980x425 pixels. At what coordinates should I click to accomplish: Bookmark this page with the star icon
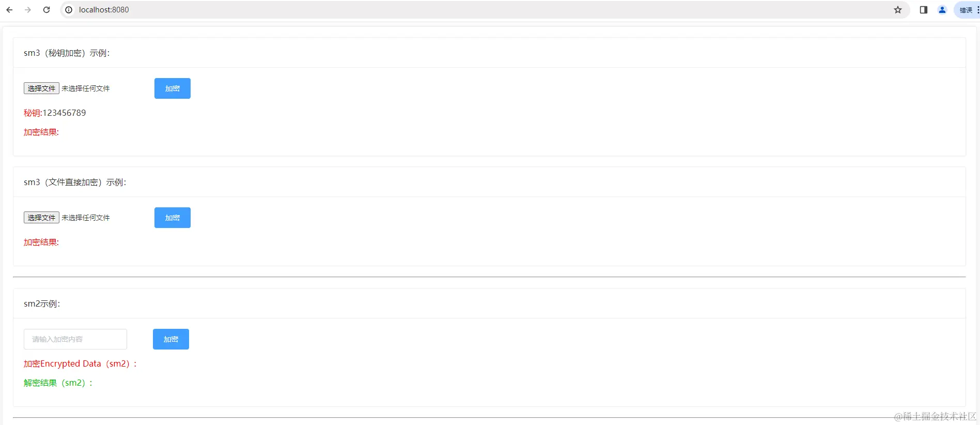pyautogui.click(x=898, y=10)
